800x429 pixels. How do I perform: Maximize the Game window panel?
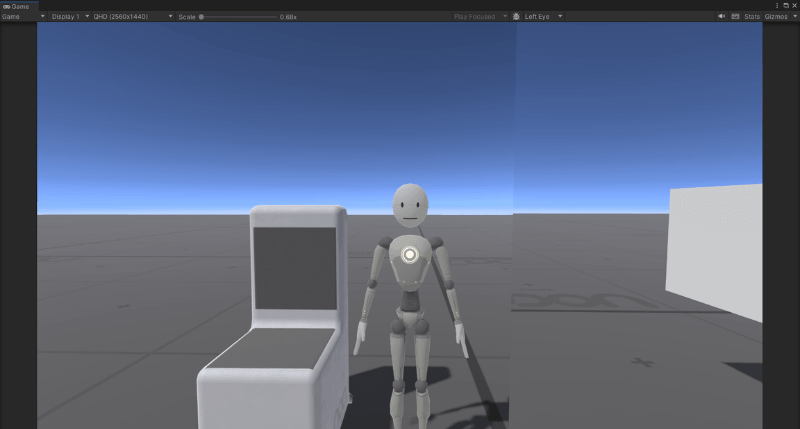click(x=786, y=6)
